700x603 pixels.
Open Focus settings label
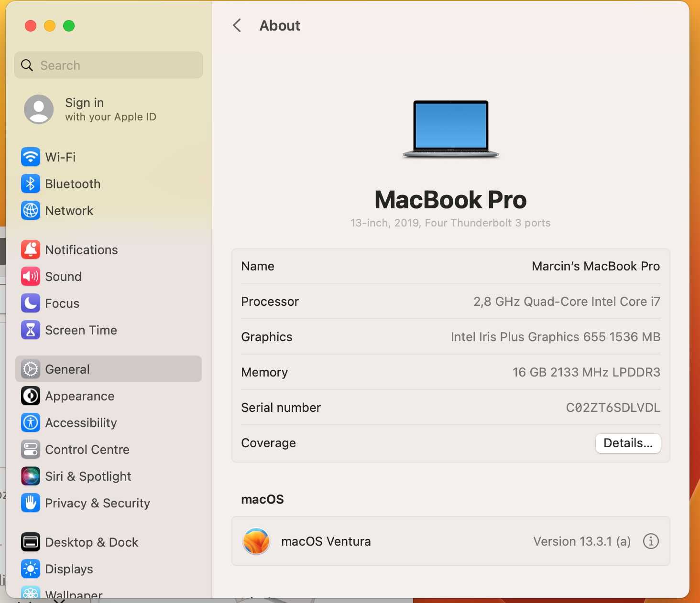(62, 303)
